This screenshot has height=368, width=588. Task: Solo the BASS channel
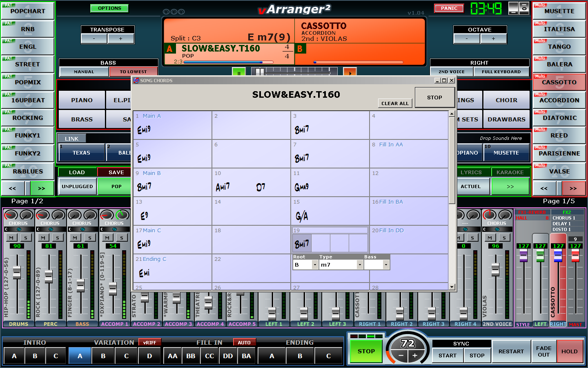click(89, 238)
